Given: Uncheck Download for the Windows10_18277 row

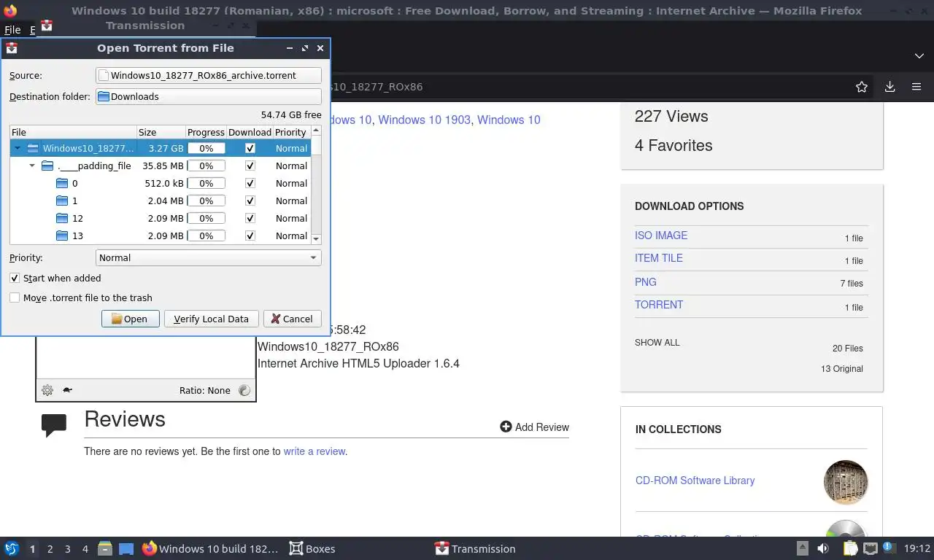Looking at the screenshot, I should tap(250, 148).
